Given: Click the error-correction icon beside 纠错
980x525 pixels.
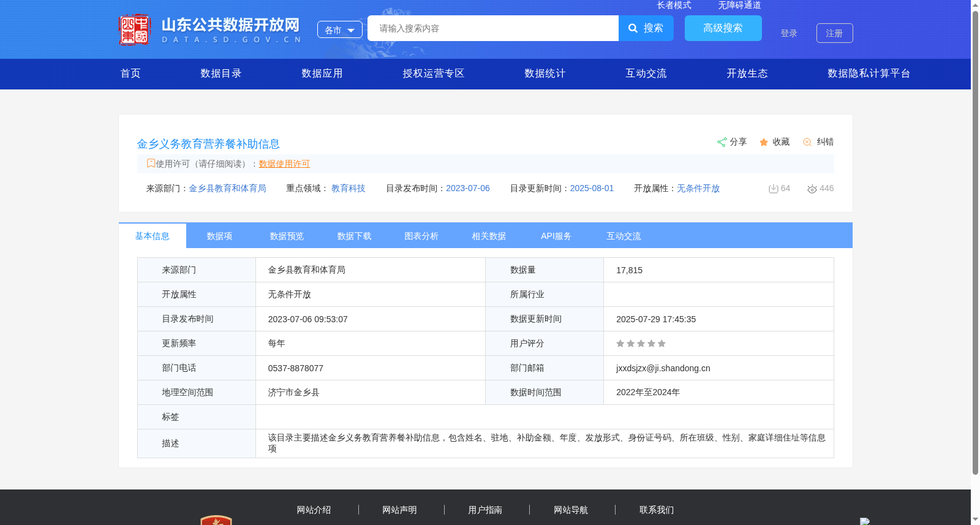Looking at the screenshot, I should (x=807, y=142).
